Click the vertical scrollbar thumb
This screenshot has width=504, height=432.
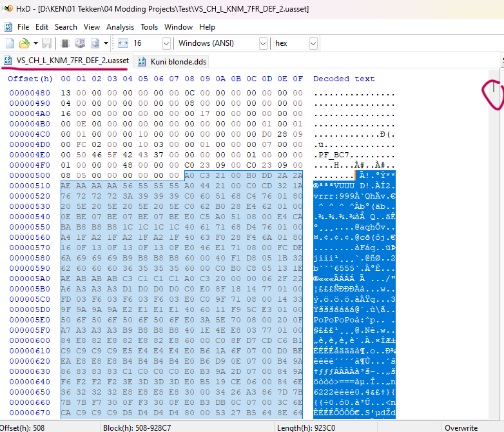tap(494, 88)
